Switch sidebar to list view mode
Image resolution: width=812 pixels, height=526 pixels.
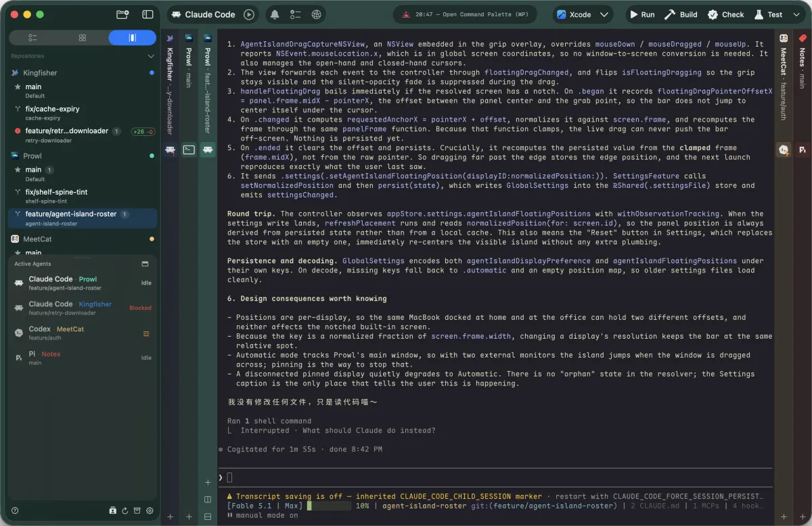(x=33, y=38)
